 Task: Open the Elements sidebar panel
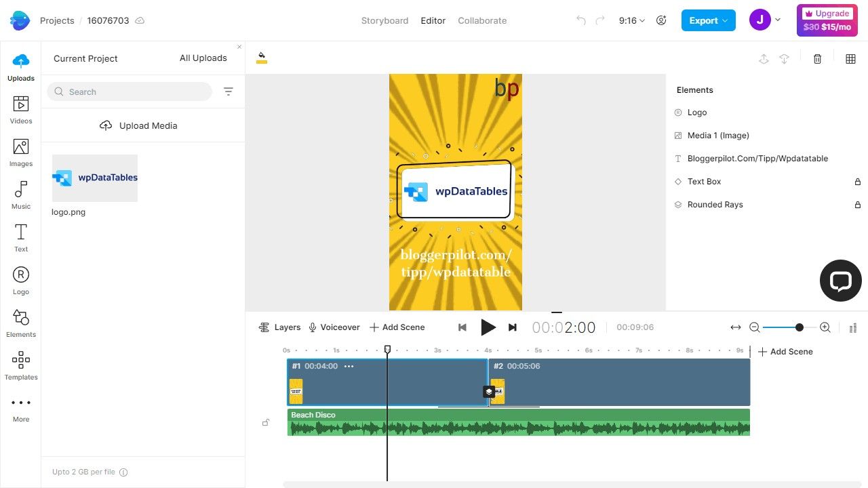pos(21,323)
